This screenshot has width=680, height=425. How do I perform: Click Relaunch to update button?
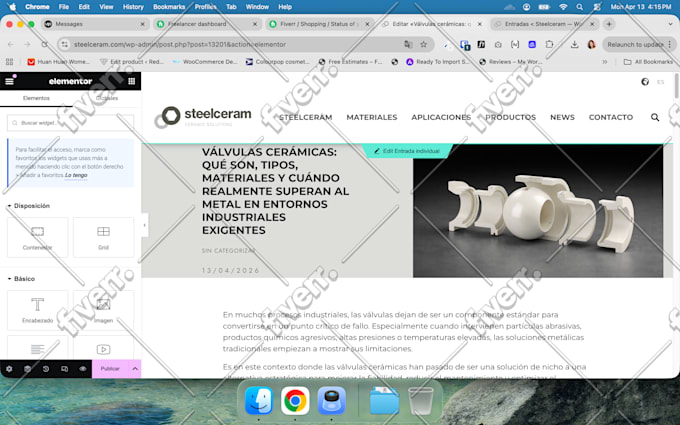[635, 44]
